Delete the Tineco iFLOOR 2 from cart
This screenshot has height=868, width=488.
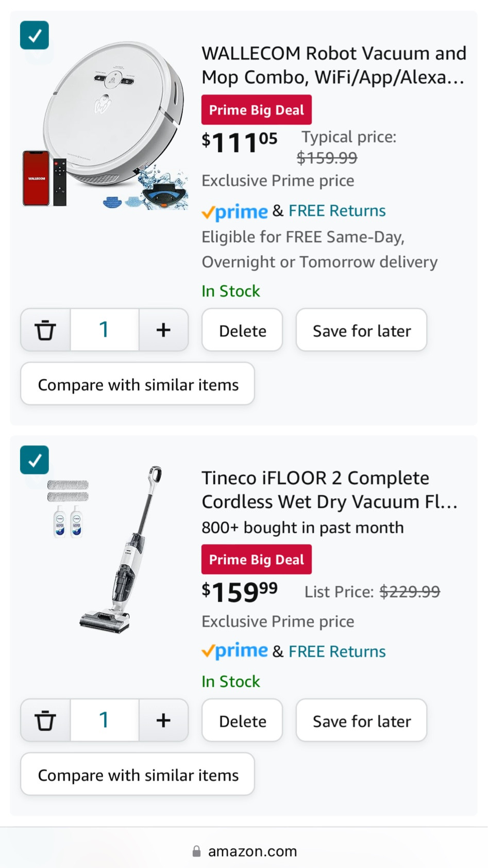tap(242, 721)
